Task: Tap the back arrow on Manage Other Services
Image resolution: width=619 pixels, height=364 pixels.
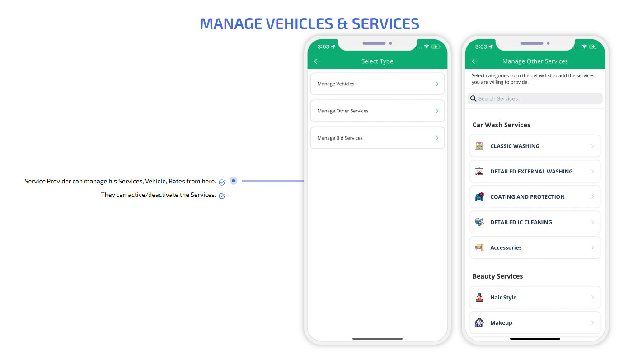Action: click(x=475, y=61)
